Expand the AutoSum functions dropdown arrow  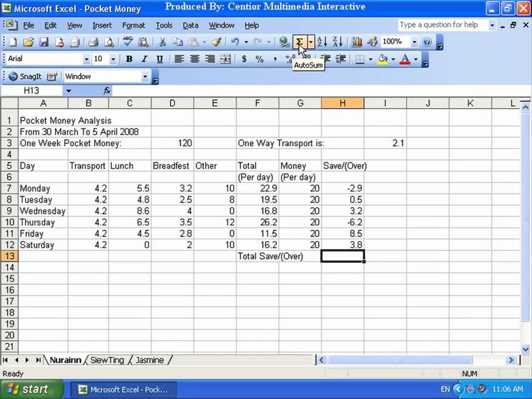[x=311, y=42]
